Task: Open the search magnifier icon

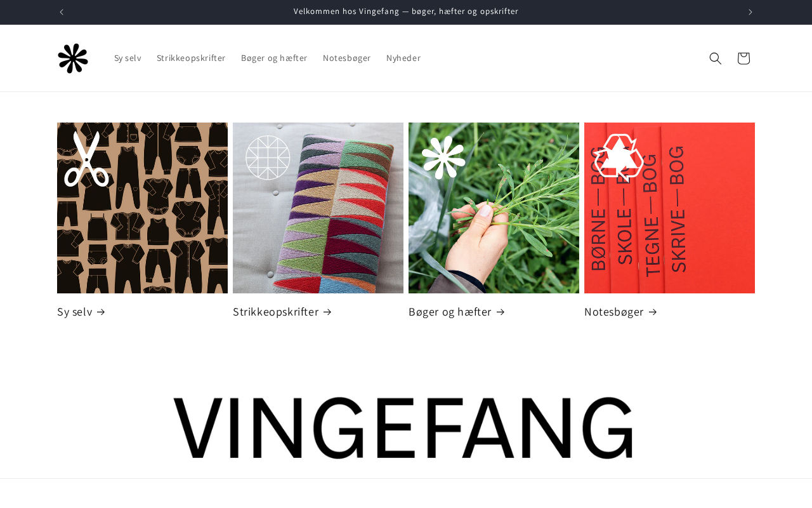Action: point(716,58)
